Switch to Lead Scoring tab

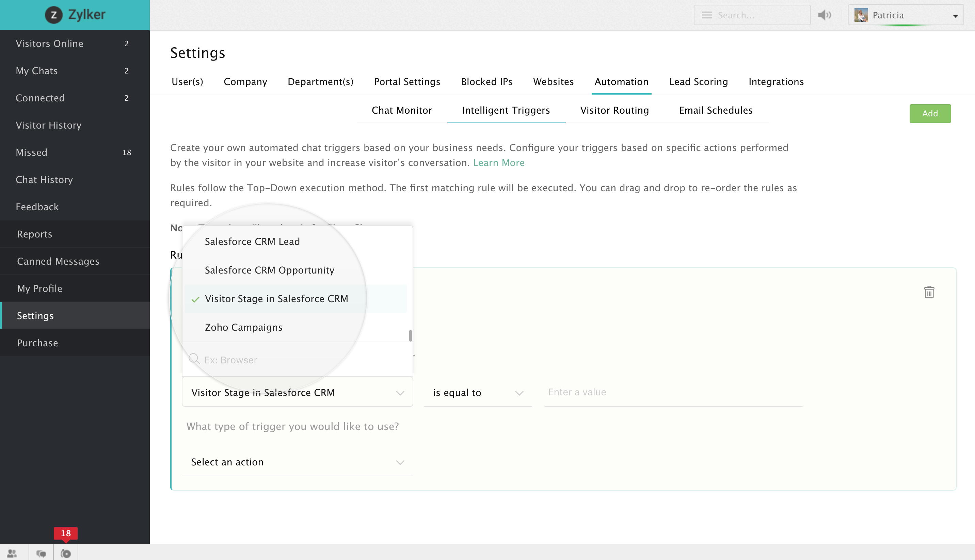[698, 82]
